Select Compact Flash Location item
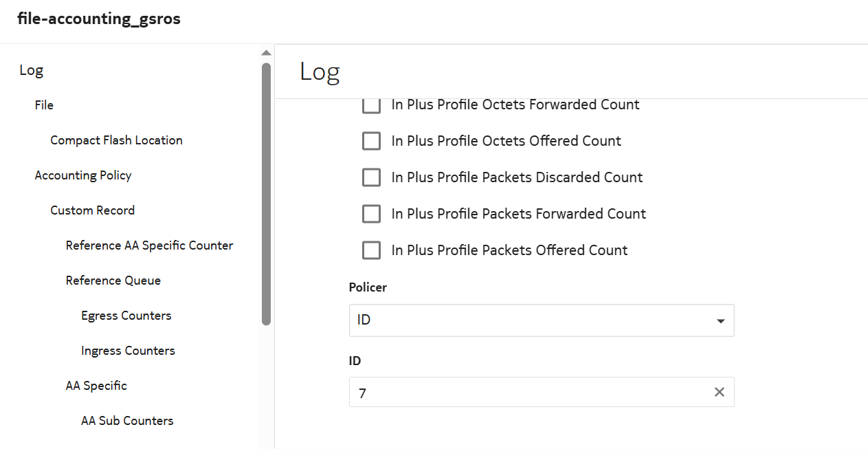 (x=116, y=140)
